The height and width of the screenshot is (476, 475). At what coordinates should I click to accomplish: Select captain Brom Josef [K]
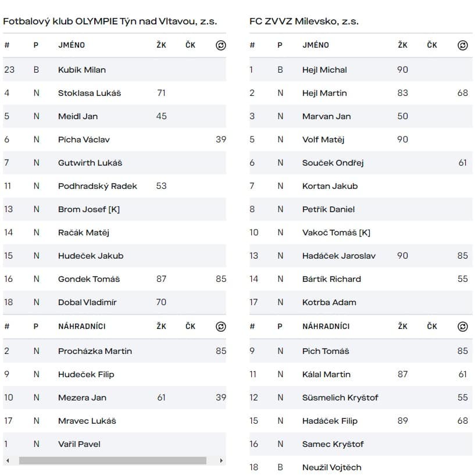(89, 209)
